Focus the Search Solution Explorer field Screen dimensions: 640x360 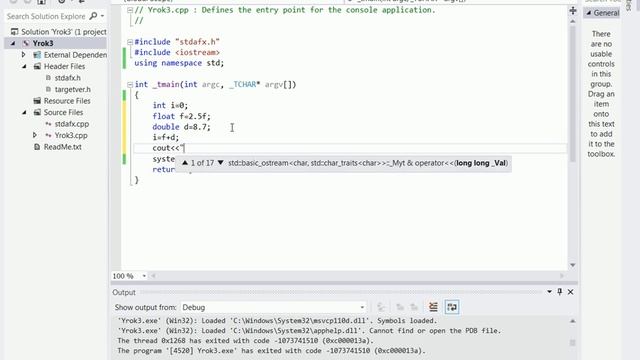pyautogui.click(x=46, y=16)
